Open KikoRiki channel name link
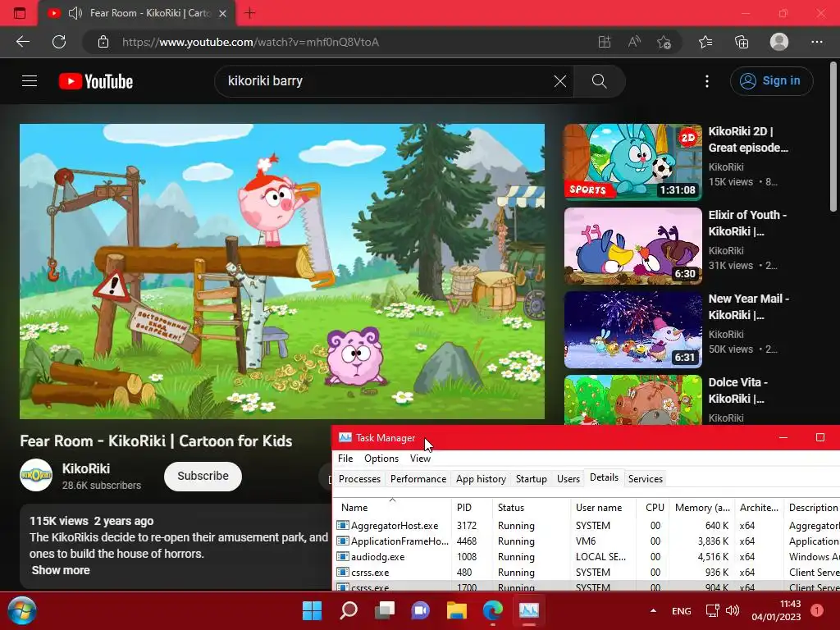 pyautogui.click(x=85, y=468)
